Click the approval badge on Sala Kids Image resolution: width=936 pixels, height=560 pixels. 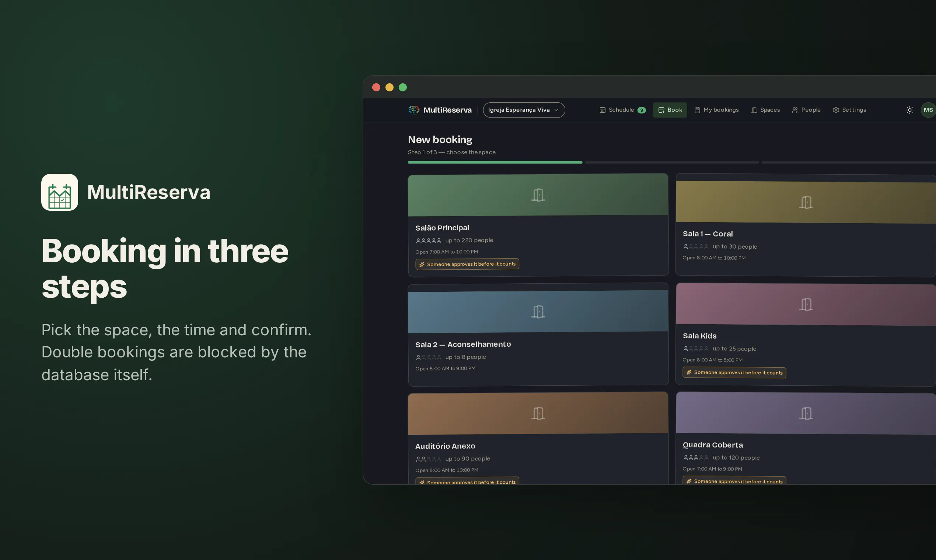[734, 372]
